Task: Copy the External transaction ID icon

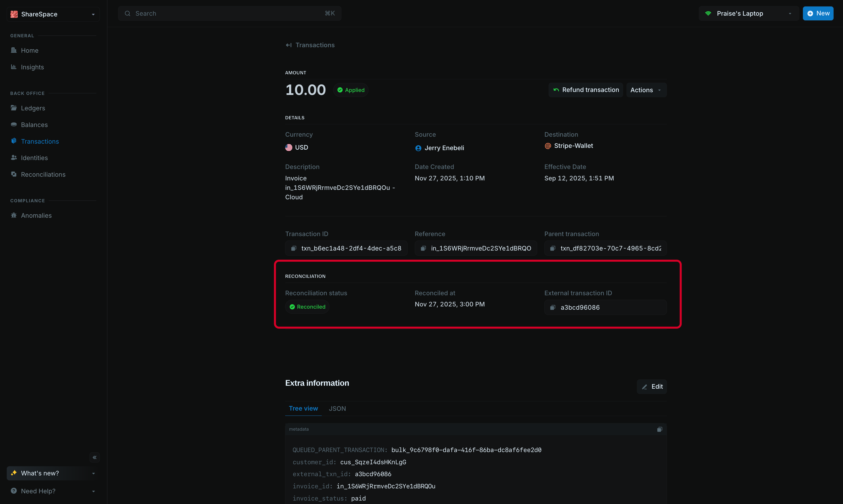Action: (553, 307)
